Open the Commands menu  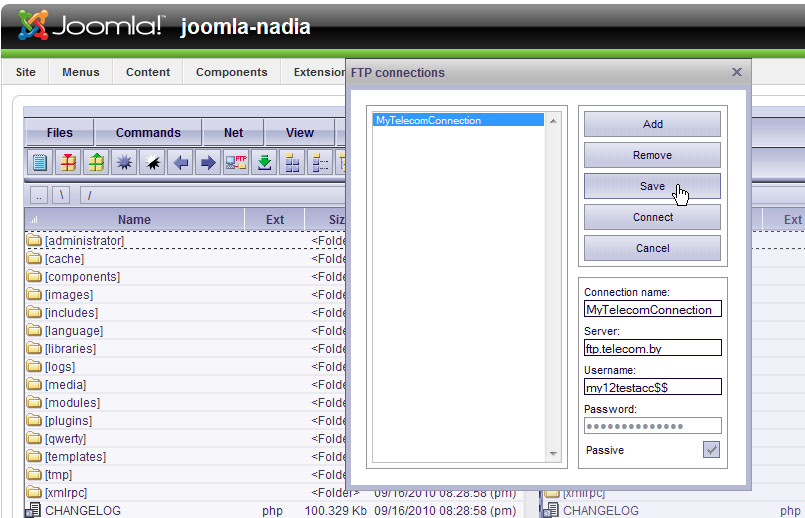point(148,132)
